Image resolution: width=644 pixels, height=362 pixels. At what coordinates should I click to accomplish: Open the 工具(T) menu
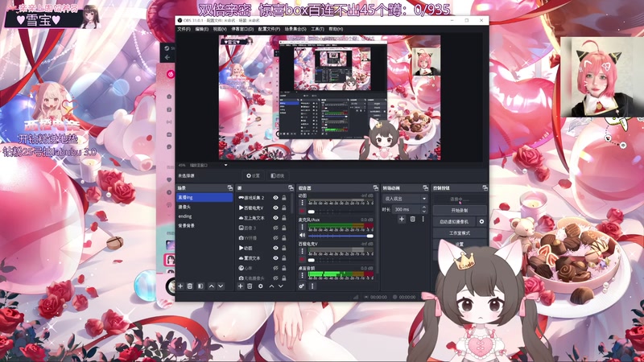[317, 29]
